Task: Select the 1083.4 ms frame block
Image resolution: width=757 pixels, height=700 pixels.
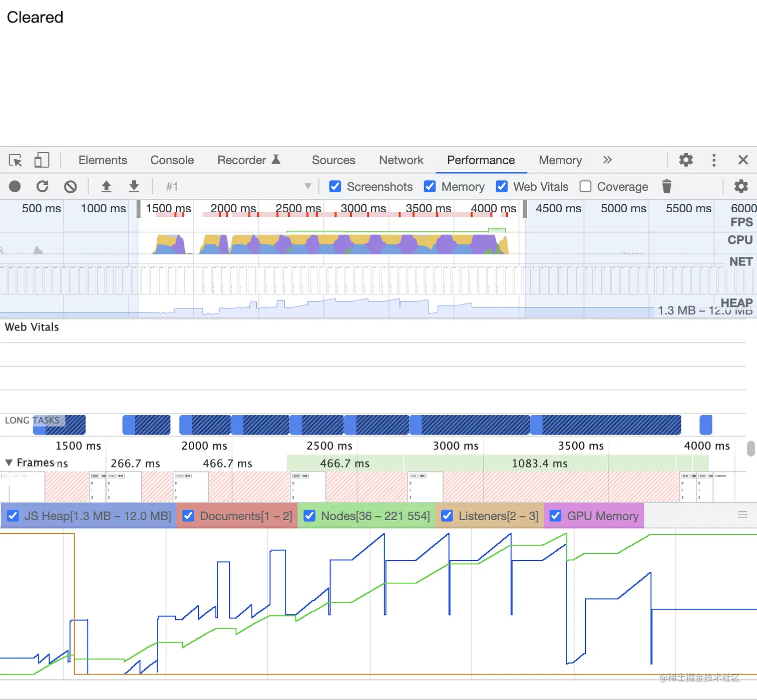Action: point(540,464)
